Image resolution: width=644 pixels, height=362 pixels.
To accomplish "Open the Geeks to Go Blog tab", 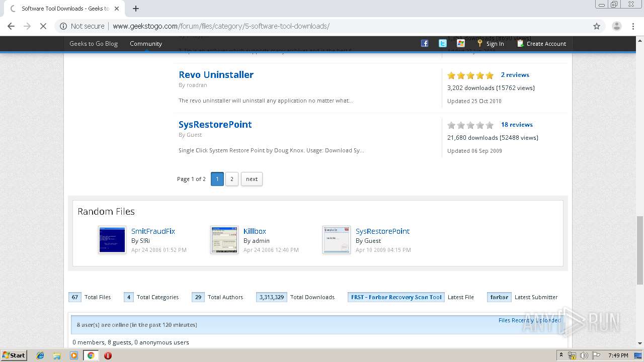I will 94,44.
